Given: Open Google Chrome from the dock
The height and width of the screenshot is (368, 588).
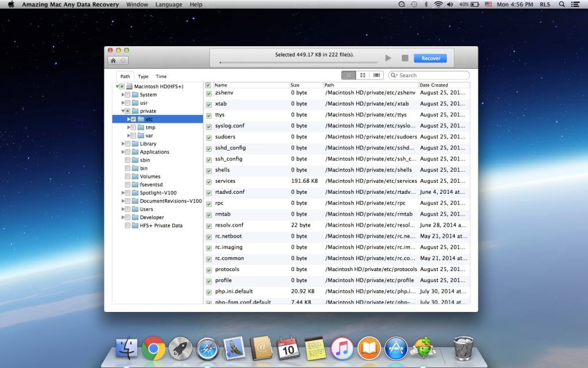Looking at the screenshot, I should point(153,348).
